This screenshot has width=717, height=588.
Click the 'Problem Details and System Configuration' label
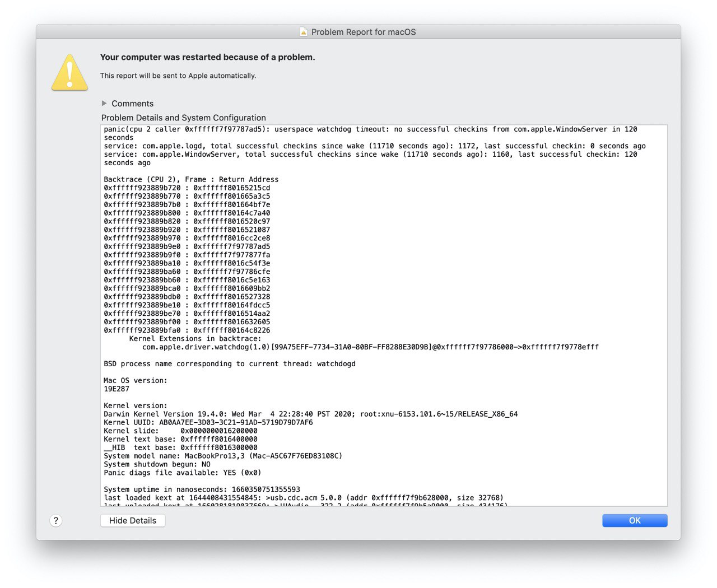pos(184,118)
